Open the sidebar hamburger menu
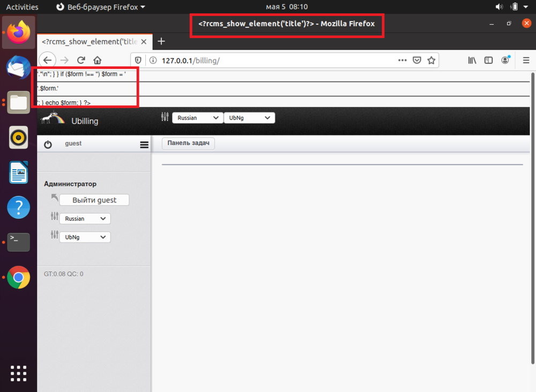The image size is (536, 392). [x=144, y=145]
